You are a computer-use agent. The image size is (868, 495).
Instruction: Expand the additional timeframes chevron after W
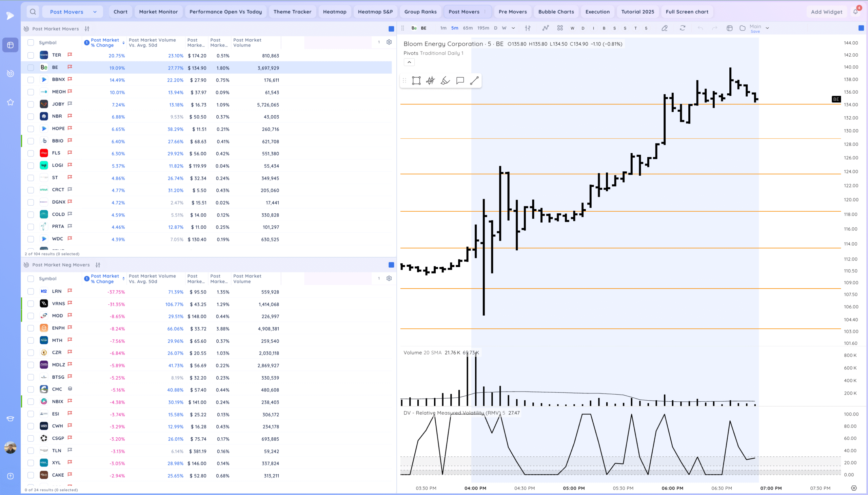pos(513,28)
